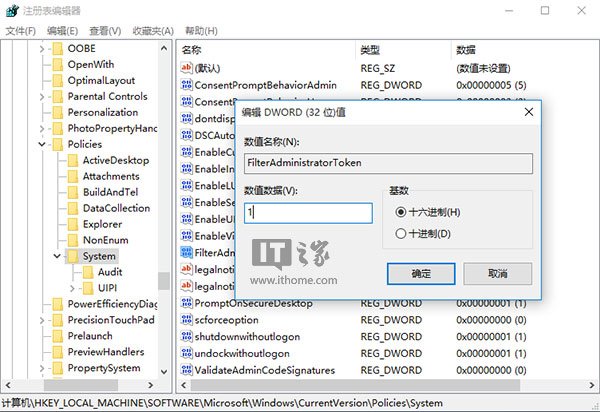The image size is (600, 412).
Task: Expand the UIPI subkey arrow
Action: tap(72, 288)
